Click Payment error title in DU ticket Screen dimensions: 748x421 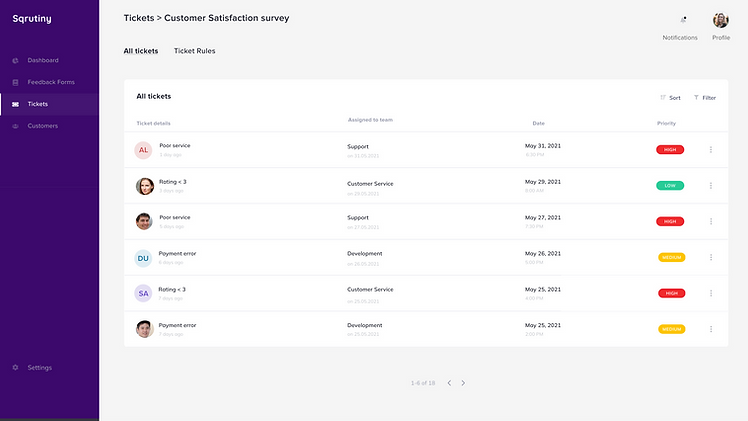tap(177, 254)
